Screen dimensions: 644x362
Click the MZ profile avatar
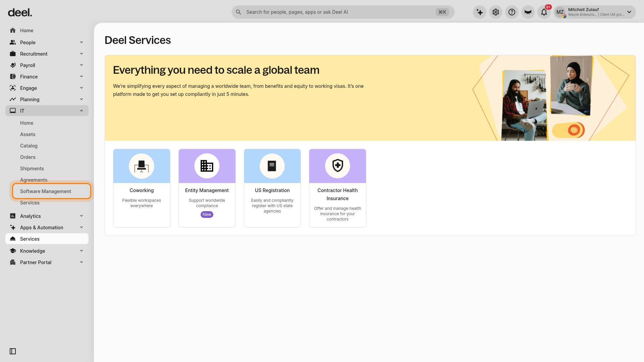(560, 12)
